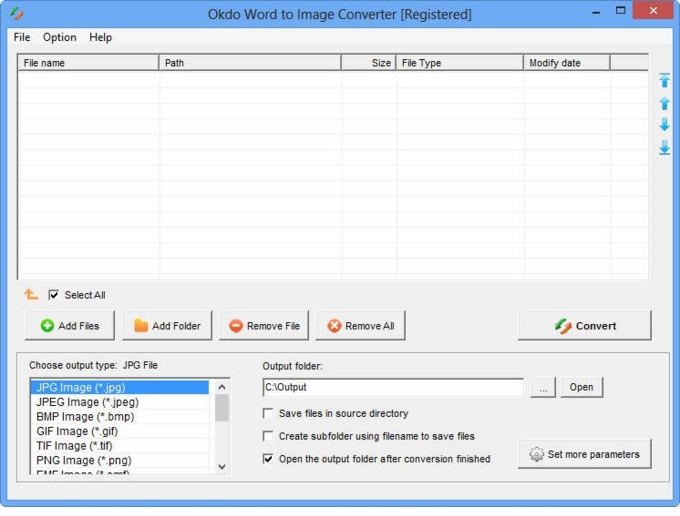Sort by File name column header

(88, 63)
